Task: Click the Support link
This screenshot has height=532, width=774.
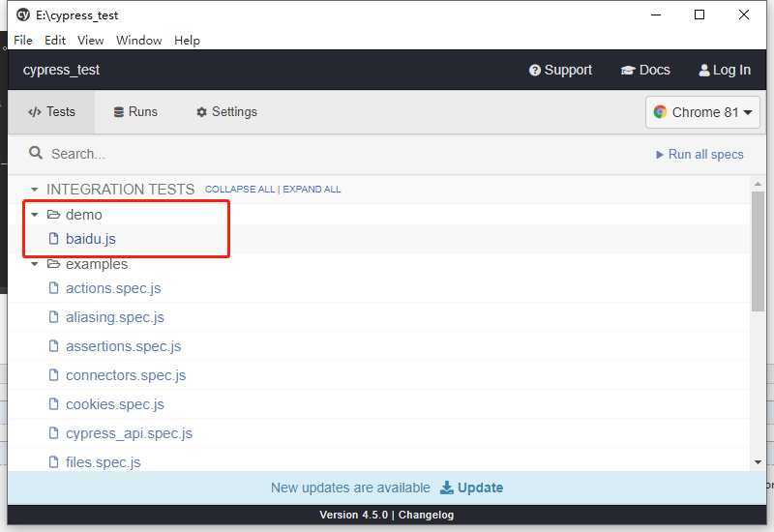Action: [x=560, y=70]
